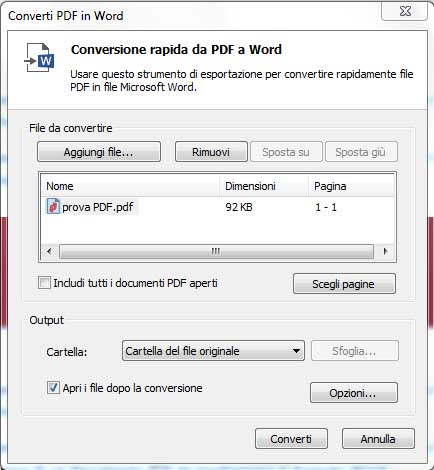Open the Cartella output folder dropdown
Image resolution: width=434 pixels, height=470 pixels.
pyautogui.click(x=213, y=351)
